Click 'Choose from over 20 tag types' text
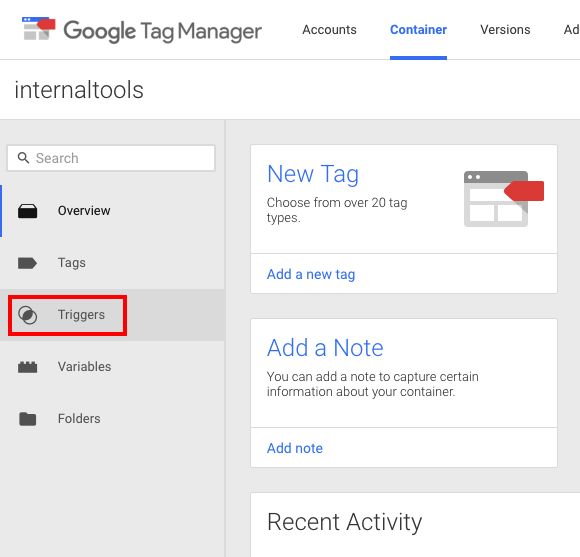This screenshot has height=557, width=580. (337, 210)
